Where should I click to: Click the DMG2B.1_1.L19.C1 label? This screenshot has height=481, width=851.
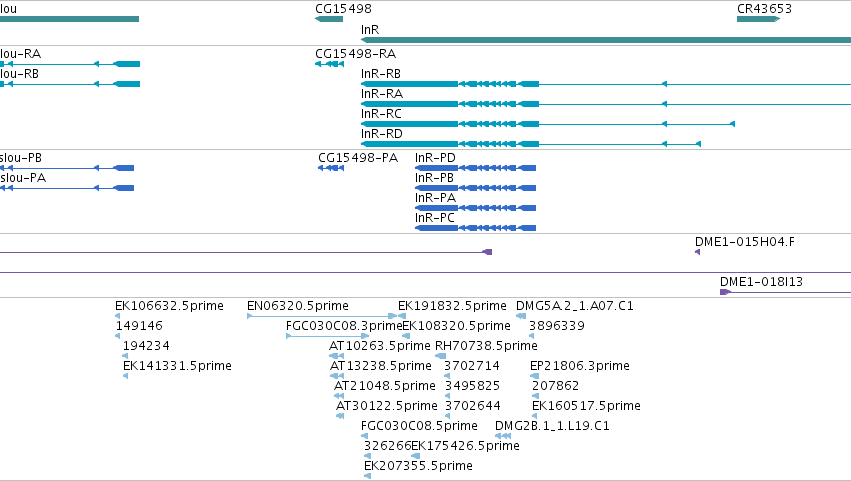(x=552, y=426)
